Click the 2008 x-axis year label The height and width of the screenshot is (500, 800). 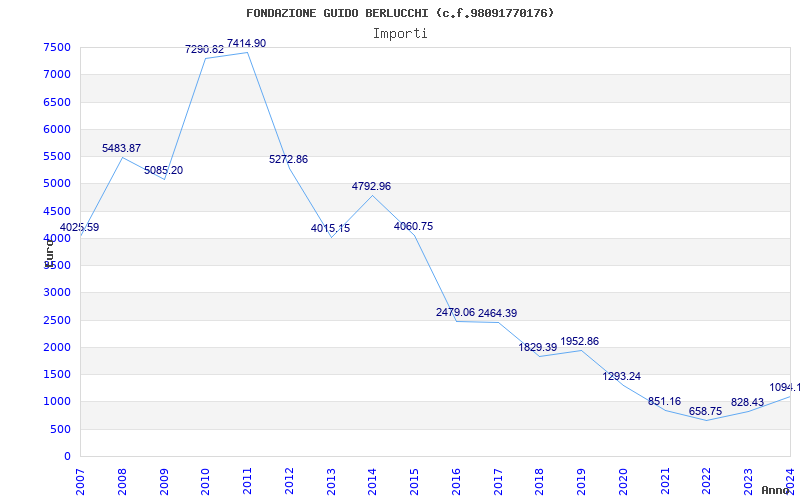coord(122,481)
